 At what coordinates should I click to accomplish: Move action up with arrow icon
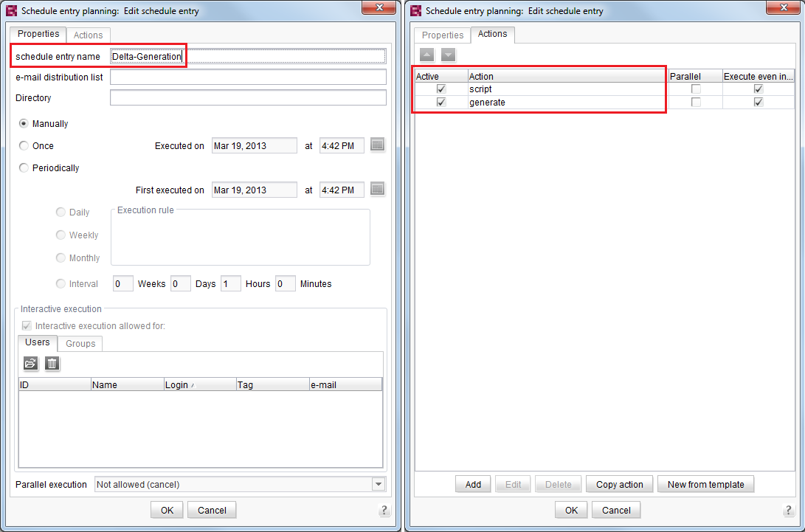coord(426,55)
